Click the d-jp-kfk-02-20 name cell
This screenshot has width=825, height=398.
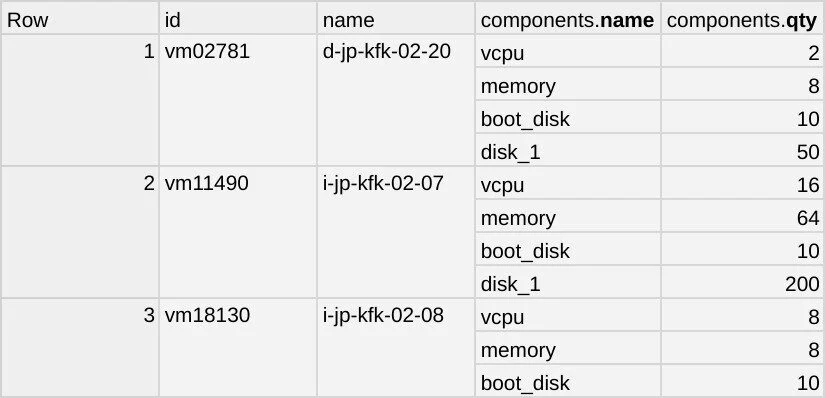pyautogui.click(x=396, y=100)
